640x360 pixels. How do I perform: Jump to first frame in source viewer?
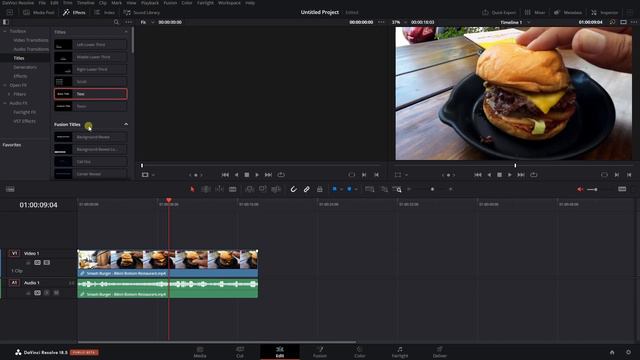pyautogui.click(x=225, y=175)
